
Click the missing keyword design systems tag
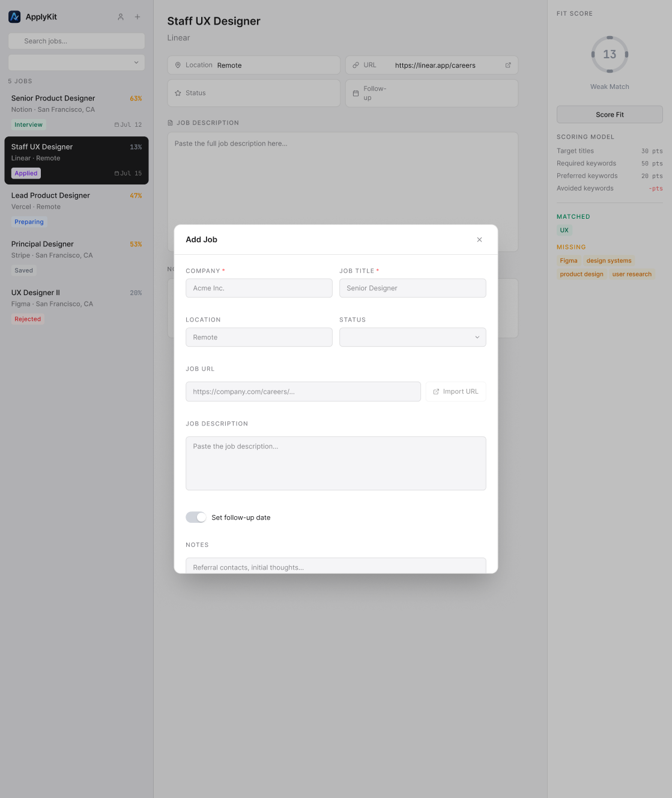[609, 261]
